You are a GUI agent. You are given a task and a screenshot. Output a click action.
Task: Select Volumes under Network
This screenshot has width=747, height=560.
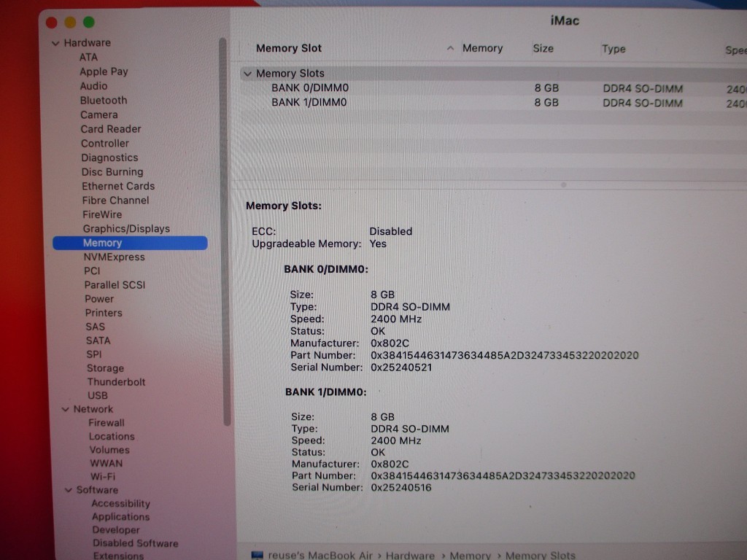109,449
